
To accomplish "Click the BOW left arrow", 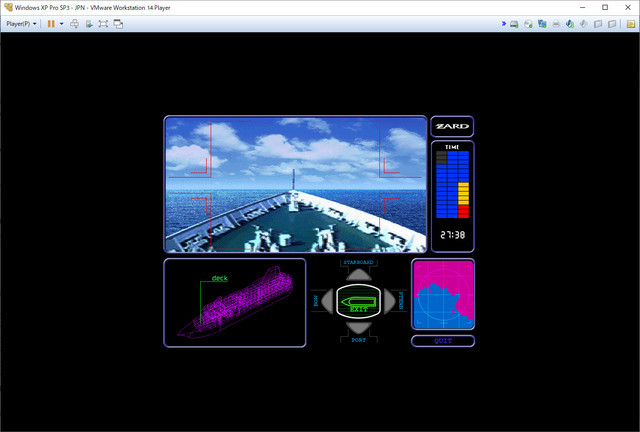I will click(327, 301).
